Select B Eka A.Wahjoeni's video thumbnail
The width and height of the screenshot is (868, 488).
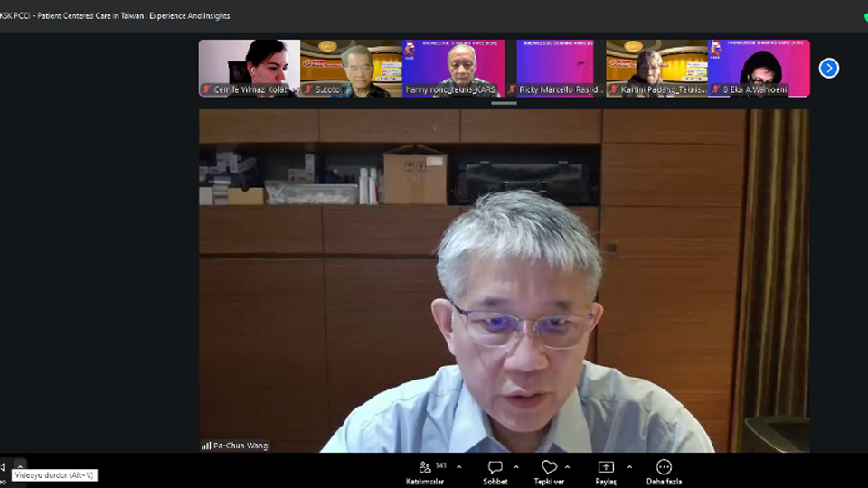[x=759, y=68]
